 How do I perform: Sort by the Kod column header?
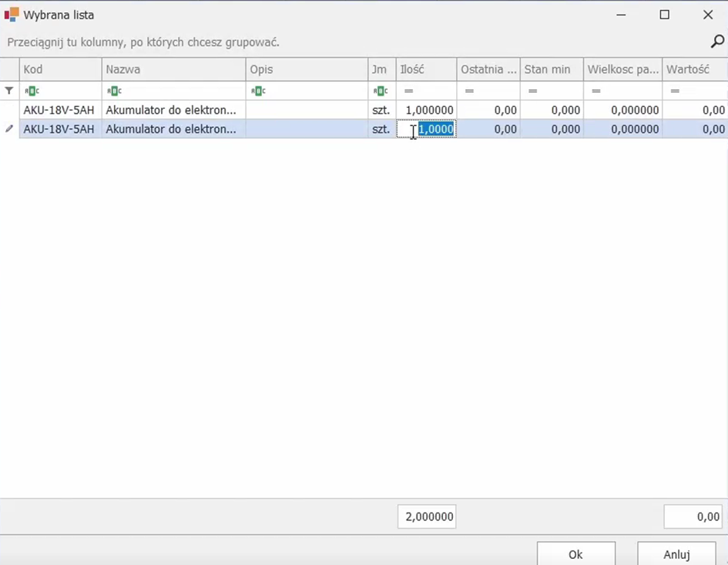[x=60, y=69]
